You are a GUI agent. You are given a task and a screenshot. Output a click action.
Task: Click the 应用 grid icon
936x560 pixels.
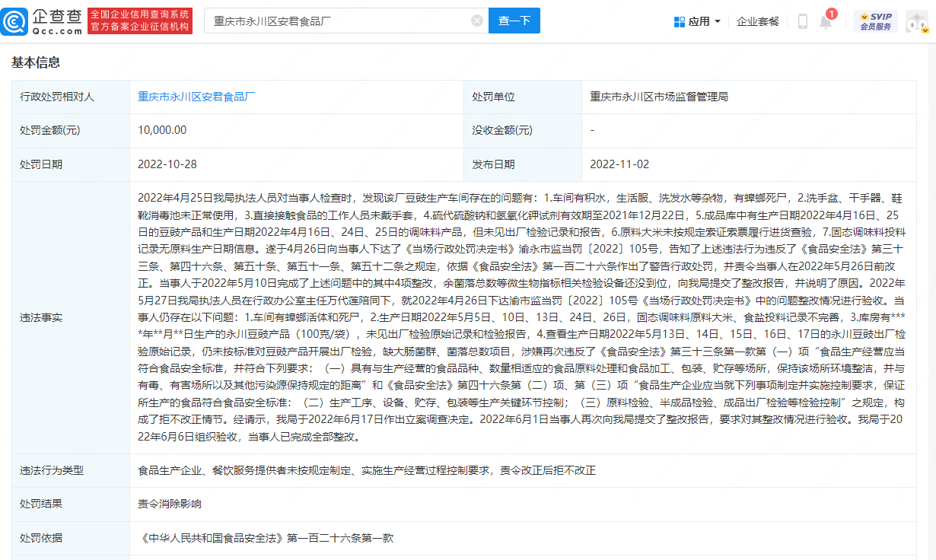[680, 21]
